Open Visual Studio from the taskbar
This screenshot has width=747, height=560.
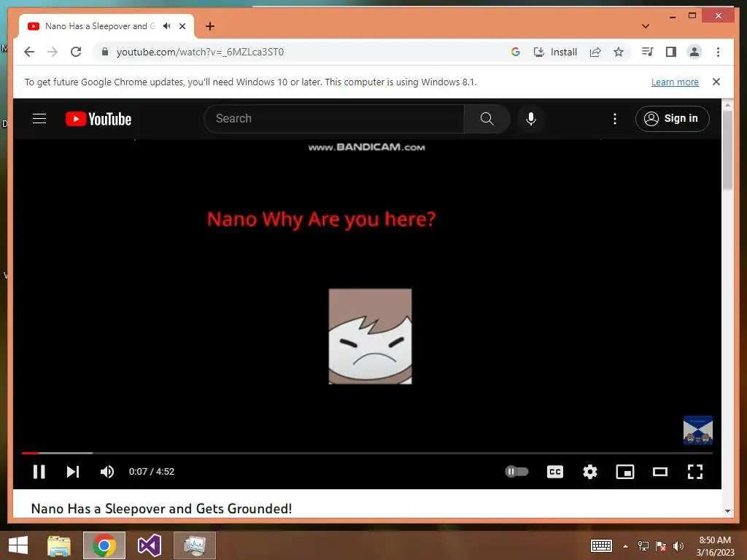point(150,545)
